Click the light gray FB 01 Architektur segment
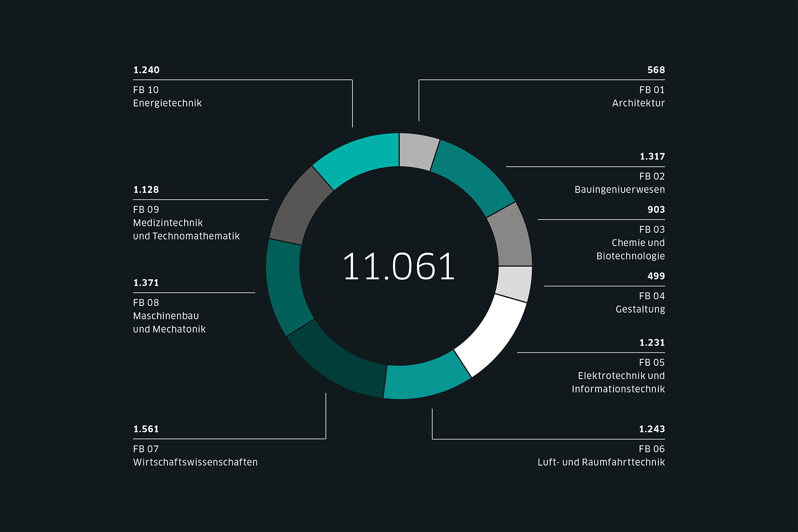Viewport: 798px width, 532px height. coord(419,151)
